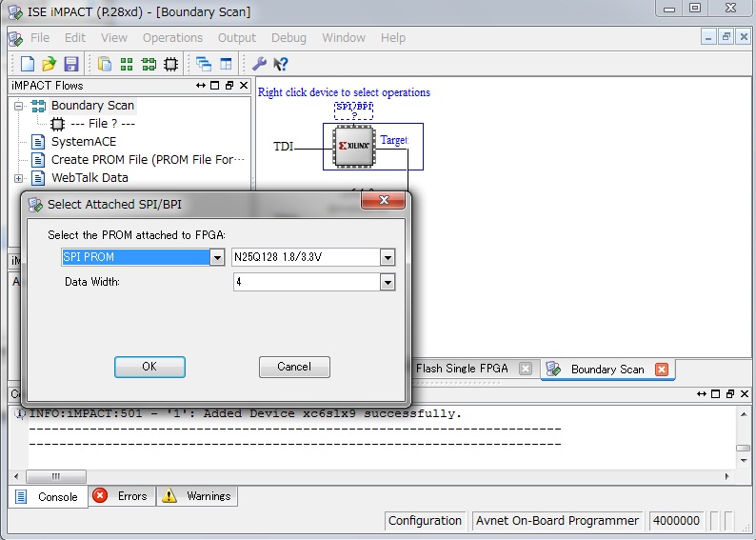The height and width of the screenshot is (540, 756).
Task: Click the 4000000 status bar value
Action: [x=676, y=521]
